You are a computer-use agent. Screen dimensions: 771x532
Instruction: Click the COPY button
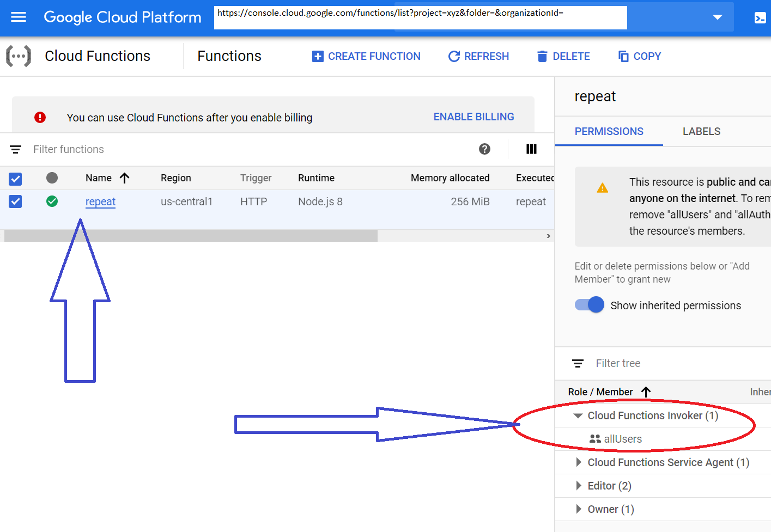click(x=640, y=56)
